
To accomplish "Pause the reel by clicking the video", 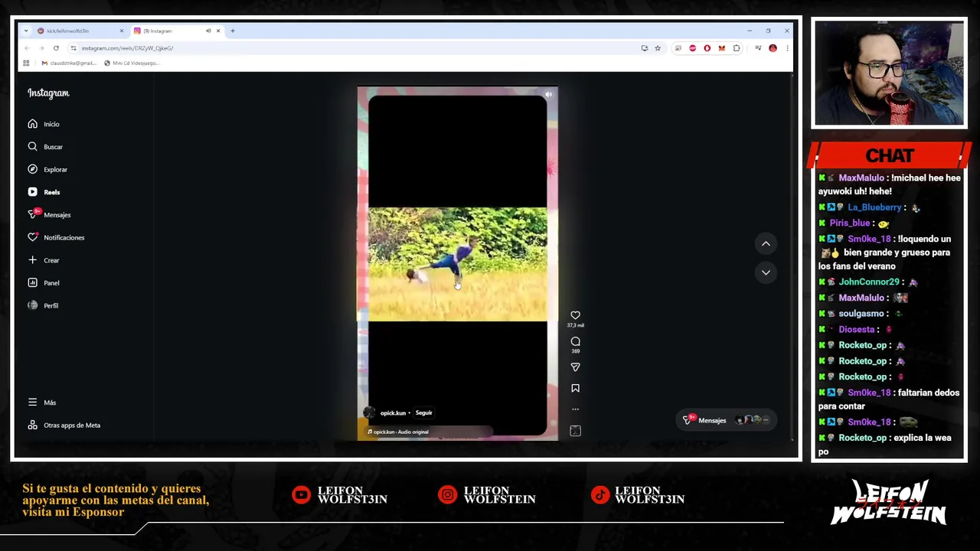I will click(x=457, y=264).
